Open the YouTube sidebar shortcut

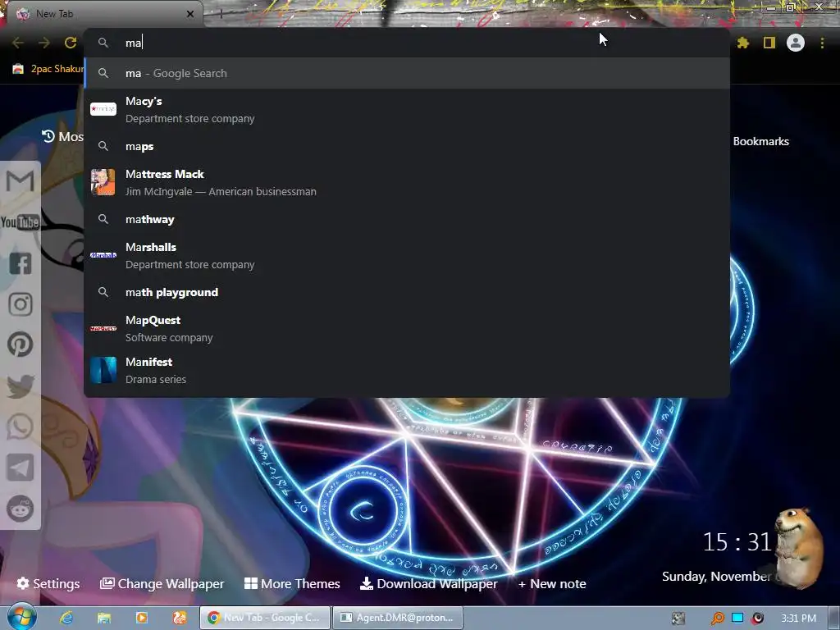pyautogui.click(x=21, y=221)
